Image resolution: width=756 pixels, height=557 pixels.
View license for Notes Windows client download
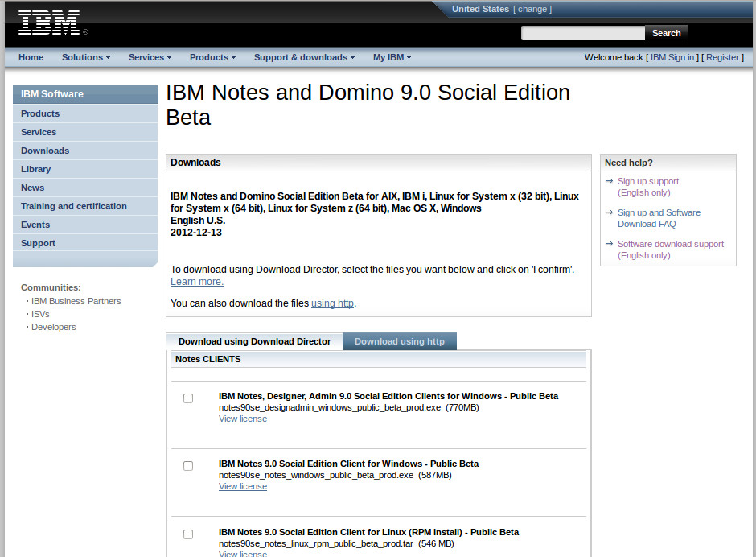[243, 486]
